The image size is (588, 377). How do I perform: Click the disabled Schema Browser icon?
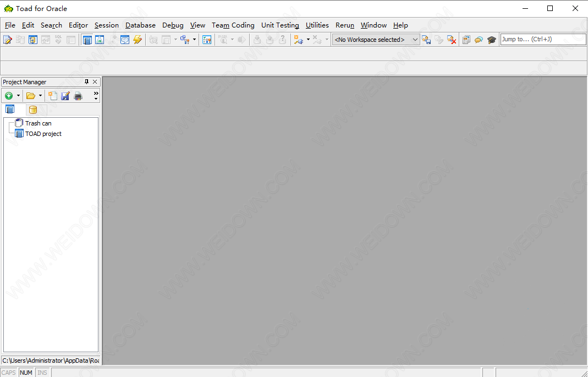(20, 40)
